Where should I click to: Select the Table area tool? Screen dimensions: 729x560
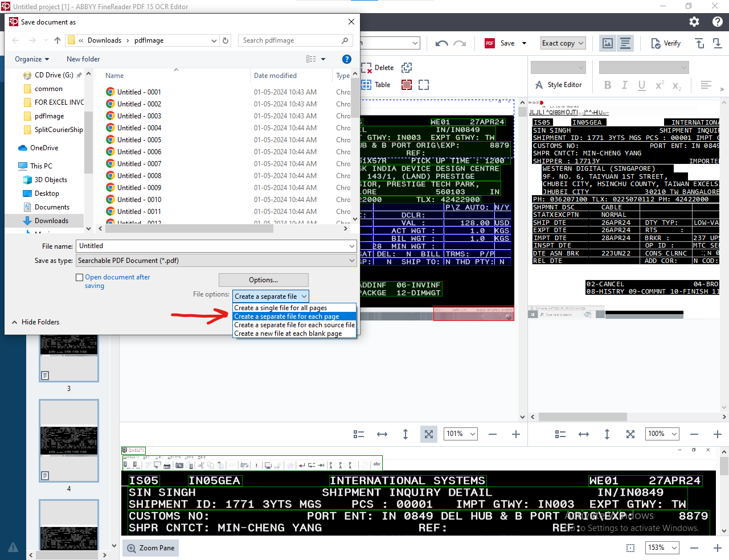376,85
